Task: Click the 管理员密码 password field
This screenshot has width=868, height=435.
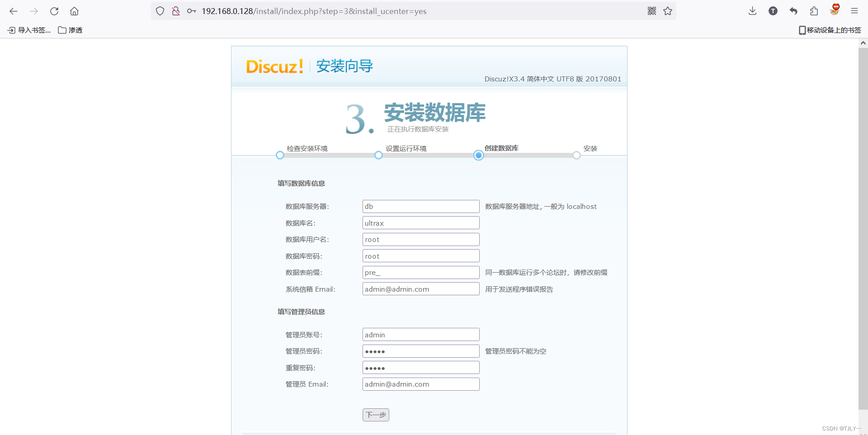Action: point(421,351)
